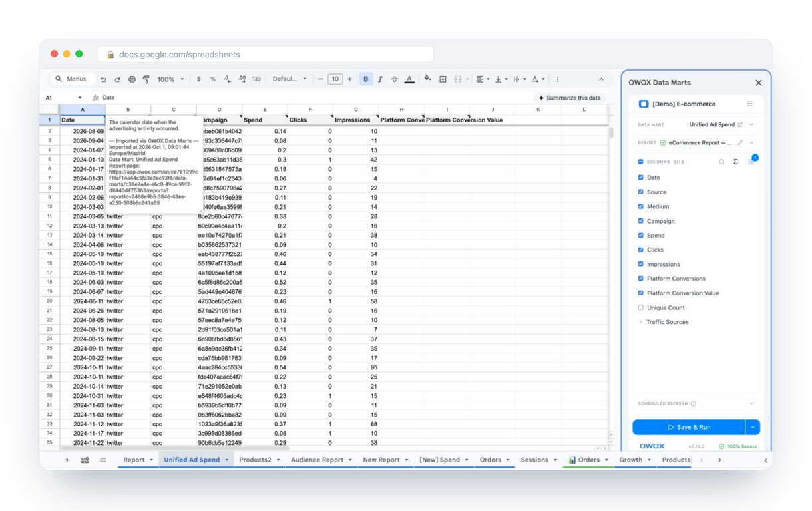Add a new sheet with plus icon
The image size is (812, 511).
[x=67, y=460]
